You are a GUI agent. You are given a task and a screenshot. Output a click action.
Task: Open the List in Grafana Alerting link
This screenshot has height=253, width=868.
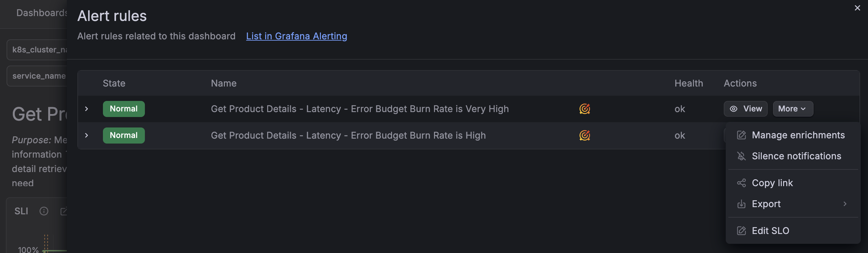[x=296, y=36]
